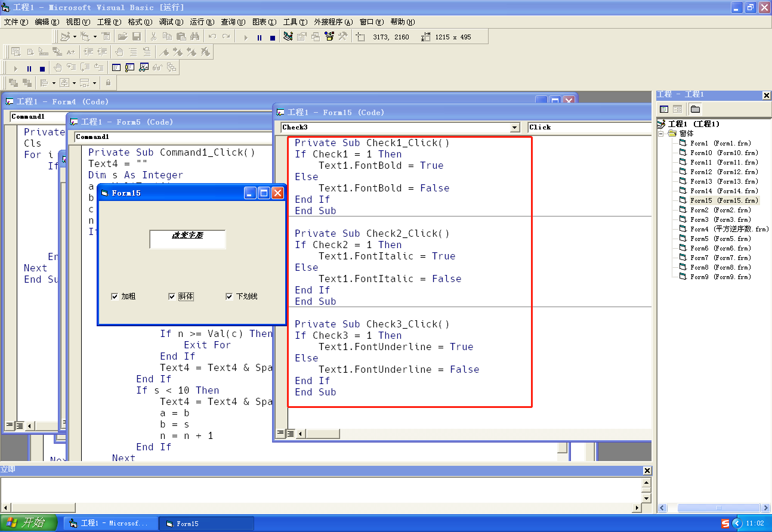Open the Command1 combo in Form4 code window

39,116
